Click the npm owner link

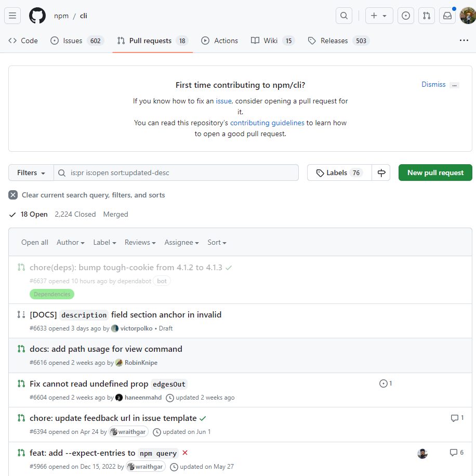click(61, 16)
